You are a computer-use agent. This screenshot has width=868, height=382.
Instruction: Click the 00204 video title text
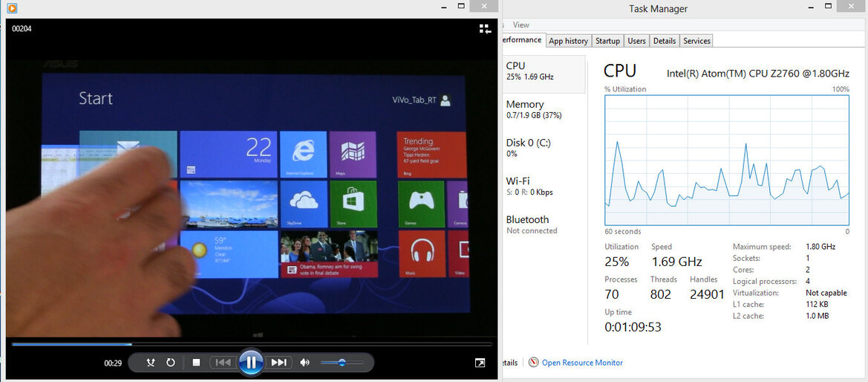(22, 29)
